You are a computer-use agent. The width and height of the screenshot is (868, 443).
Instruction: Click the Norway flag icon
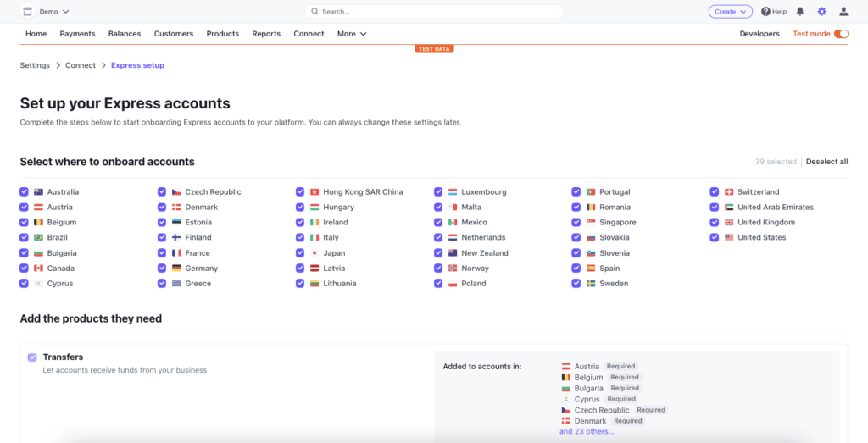(x=453, y=269)
